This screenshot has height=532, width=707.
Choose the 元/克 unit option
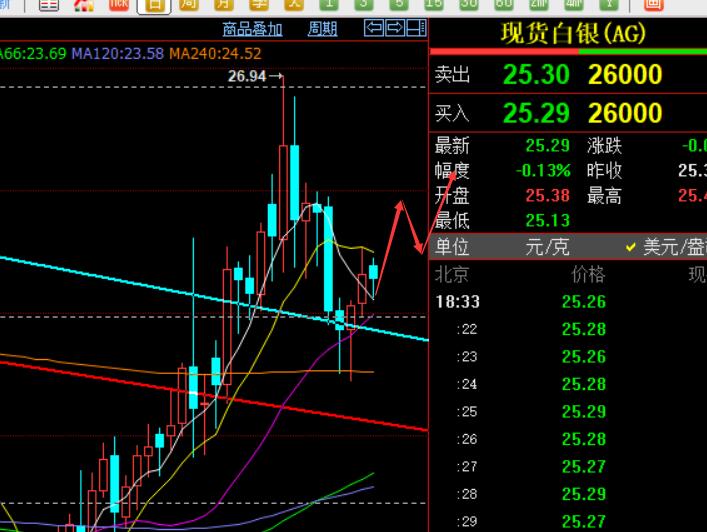[x=547, y=247]
